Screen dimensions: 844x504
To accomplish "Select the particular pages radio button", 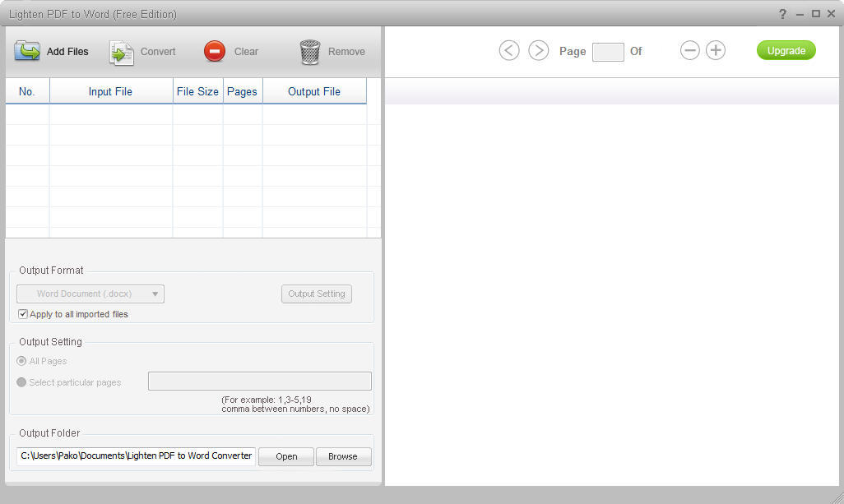I will (x=21, y=382).
